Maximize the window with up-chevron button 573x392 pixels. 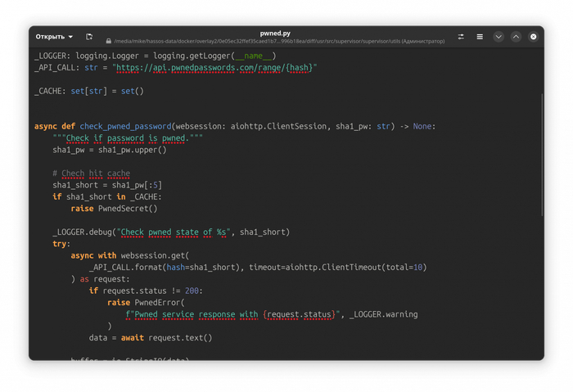coord(516,37)
